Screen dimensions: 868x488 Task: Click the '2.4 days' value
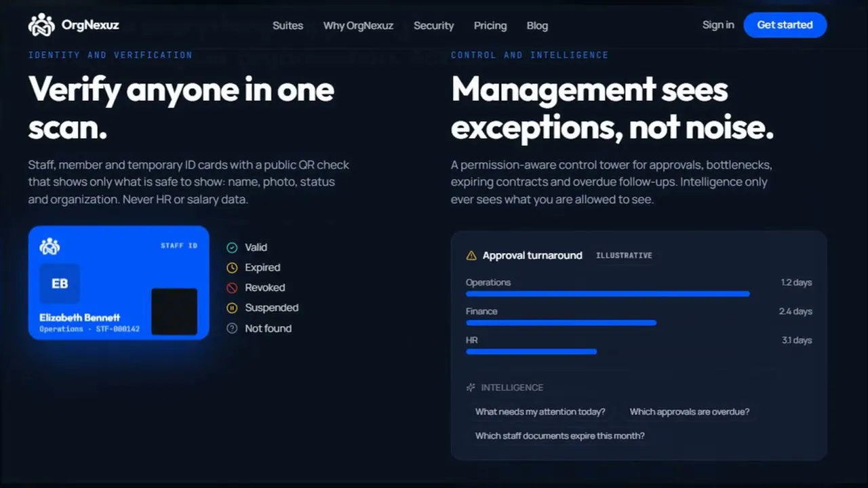(x=795, y=312)
